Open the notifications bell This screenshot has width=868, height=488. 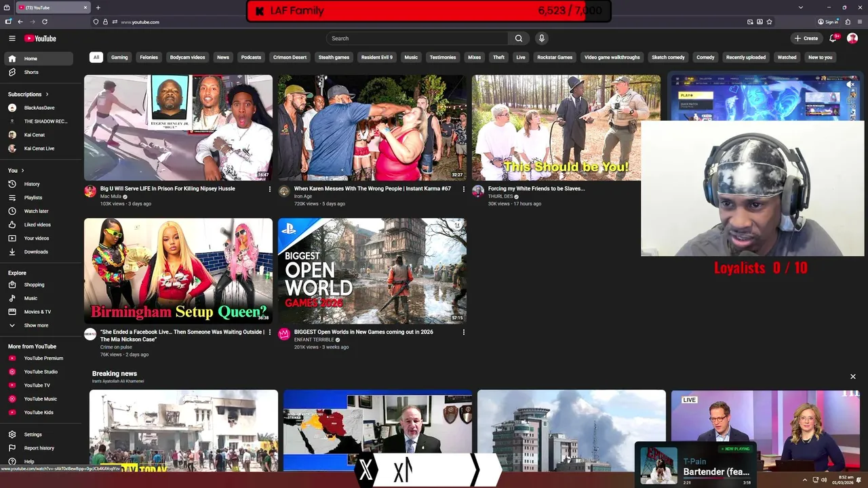click(833, 39)
